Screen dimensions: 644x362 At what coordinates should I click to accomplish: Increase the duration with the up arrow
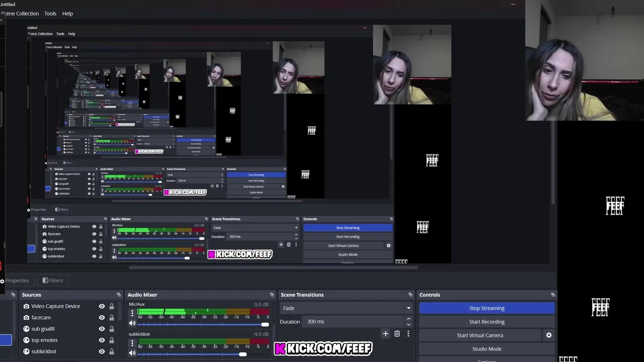pyautogui.click(x=408, y=319)
